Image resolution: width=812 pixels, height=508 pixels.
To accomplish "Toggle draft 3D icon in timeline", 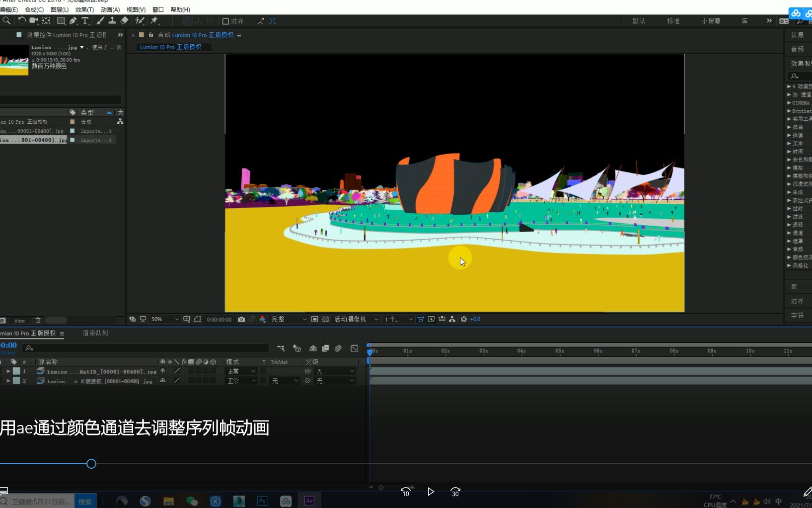I will click(297, 348).
